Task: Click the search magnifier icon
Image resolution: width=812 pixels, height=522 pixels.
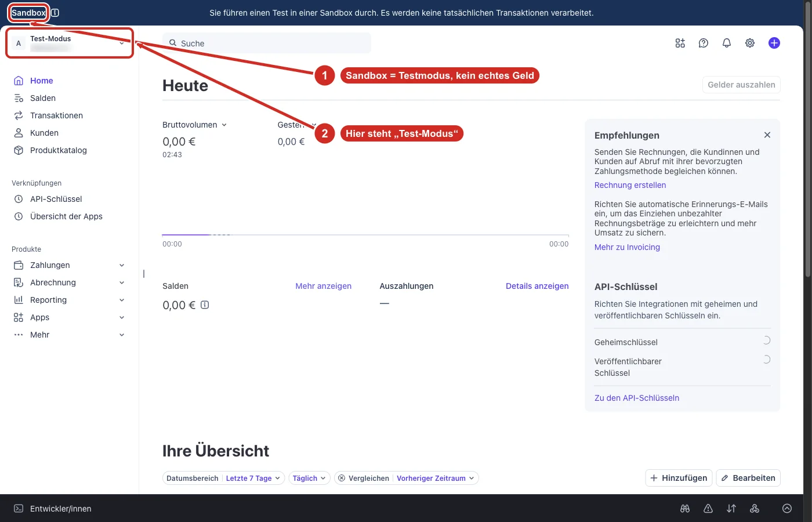Action: click(x=173, y=43)
